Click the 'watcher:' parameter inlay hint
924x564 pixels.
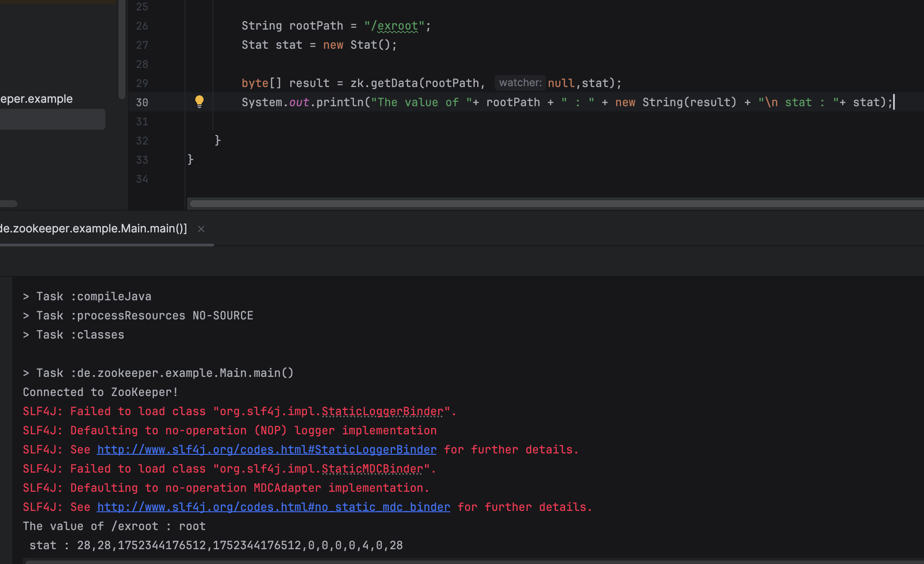pyautogui.click(x=520, y=83)
